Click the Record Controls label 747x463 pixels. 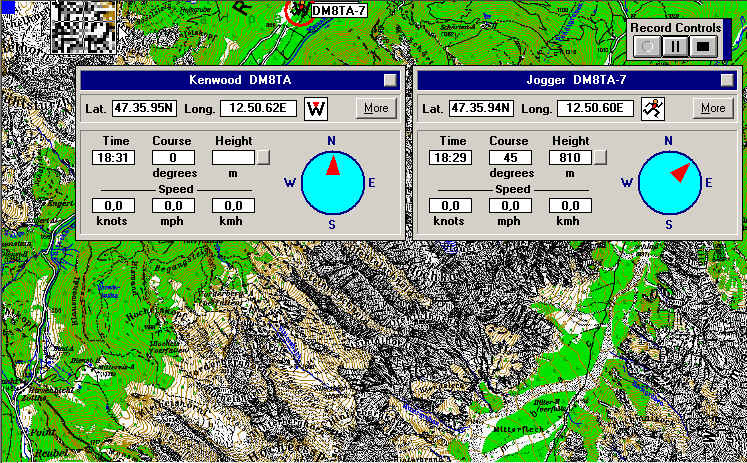point(676,28)
